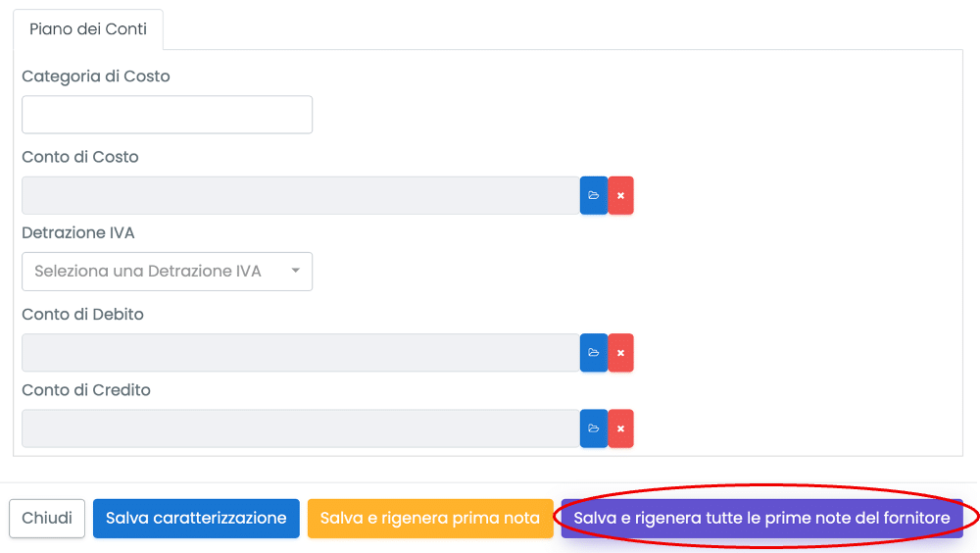The height and width of the screenshot is (553, 980).
Task: Click inside the Conto di Debito field
Action: (x=300, y=353)
